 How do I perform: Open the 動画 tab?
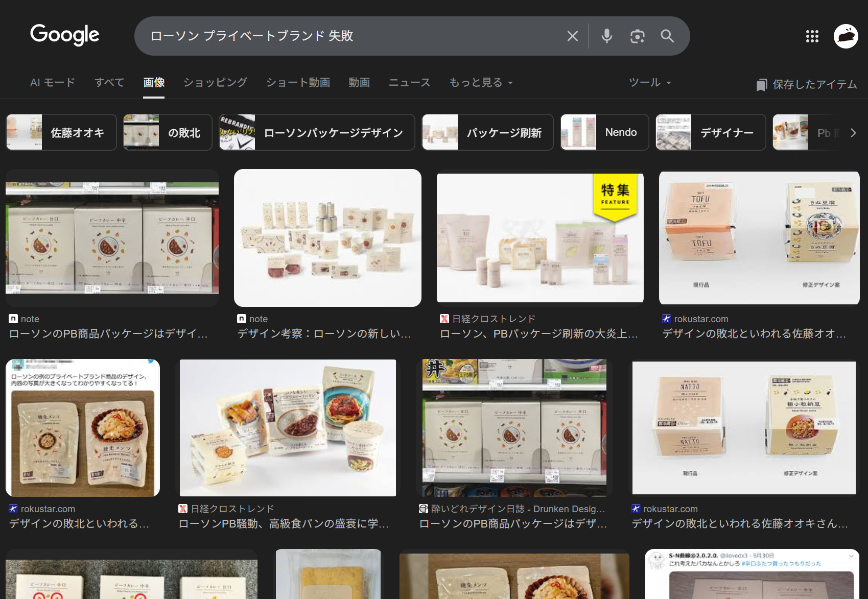(x=359, y=82)
